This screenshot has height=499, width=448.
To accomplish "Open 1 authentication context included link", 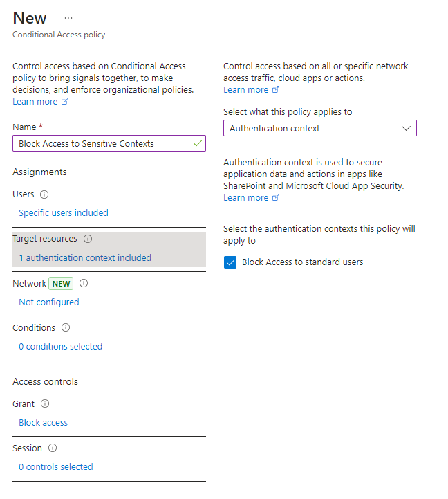I will coord(85,257).
